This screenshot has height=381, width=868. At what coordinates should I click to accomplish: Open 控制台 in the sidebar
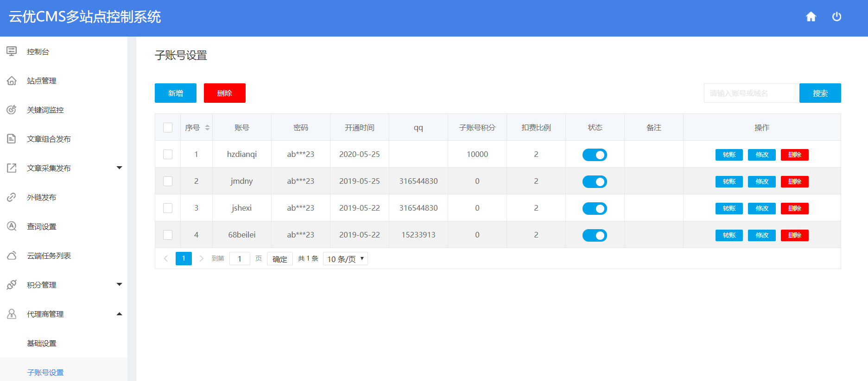[38, 51]
